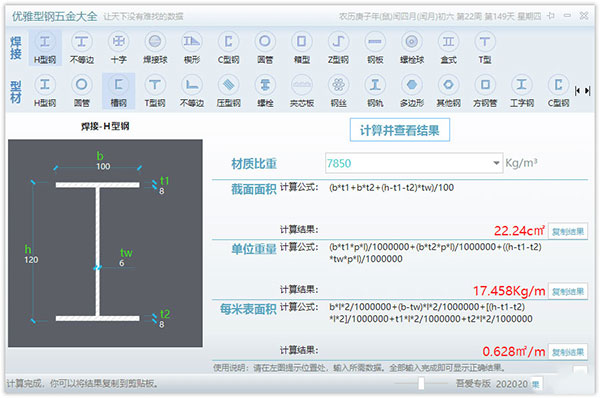Copy the 截面面积 result
The width and height of the screenshot is (600, 398).
pyautogui.click(x=568, y=231)
